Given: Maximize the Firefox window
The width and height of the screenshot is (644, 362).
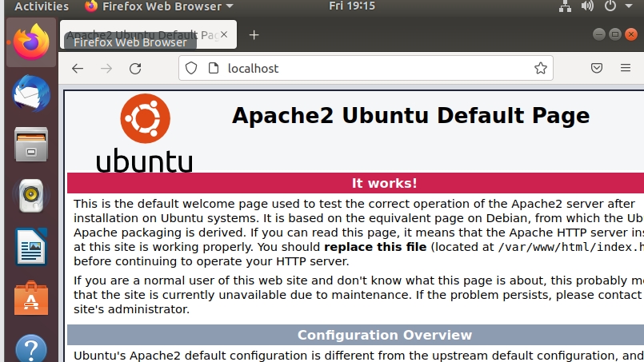Looking at the screenshot, I should [x=615, y=34].
